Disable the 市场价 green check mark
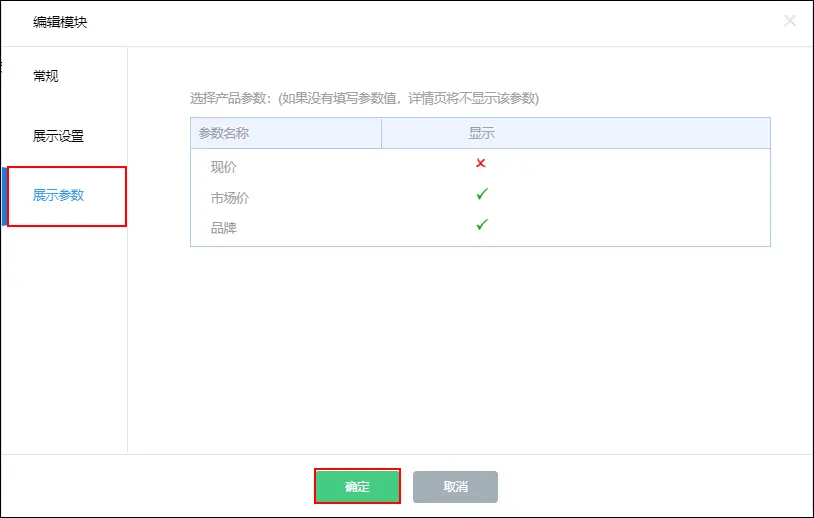Screen dimensions: 814x518 [x=481, y=194]
